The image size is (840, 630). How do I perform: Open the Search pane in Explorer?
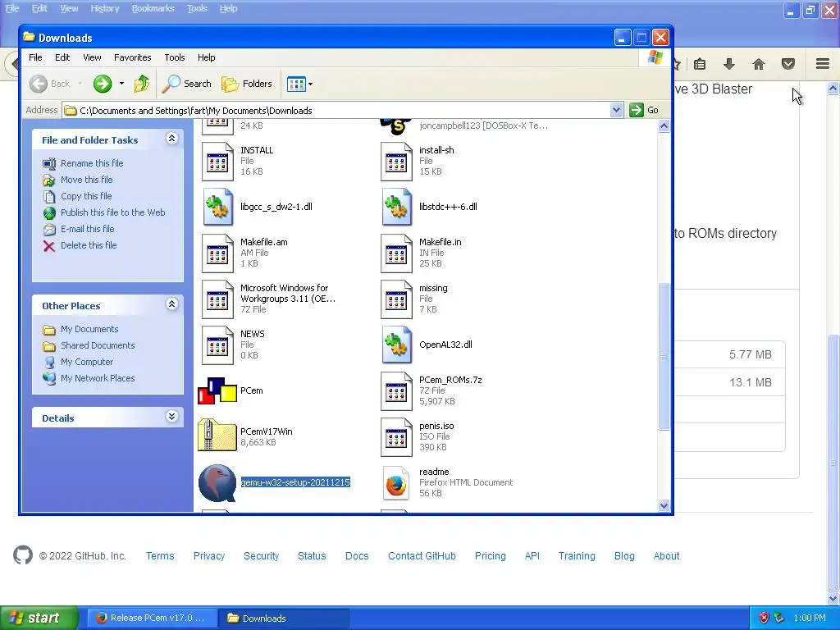[186, 84]
